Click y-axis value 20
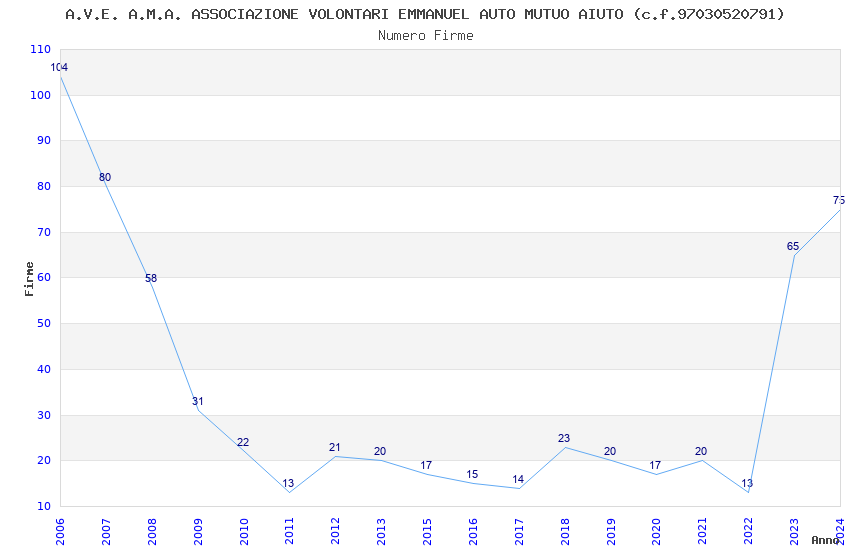 [x=44, y=461]
